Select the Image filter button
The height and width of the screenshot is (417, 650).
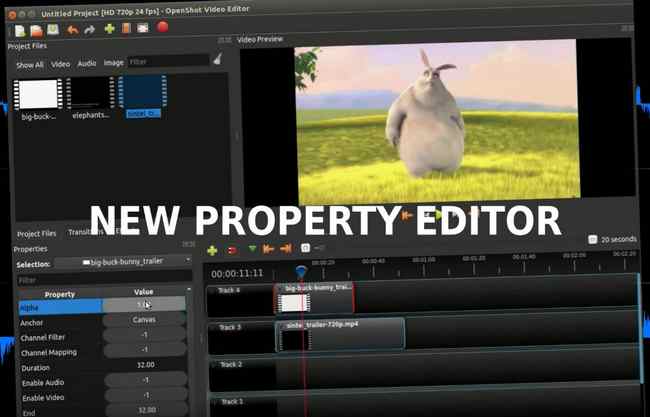(113, 63)
